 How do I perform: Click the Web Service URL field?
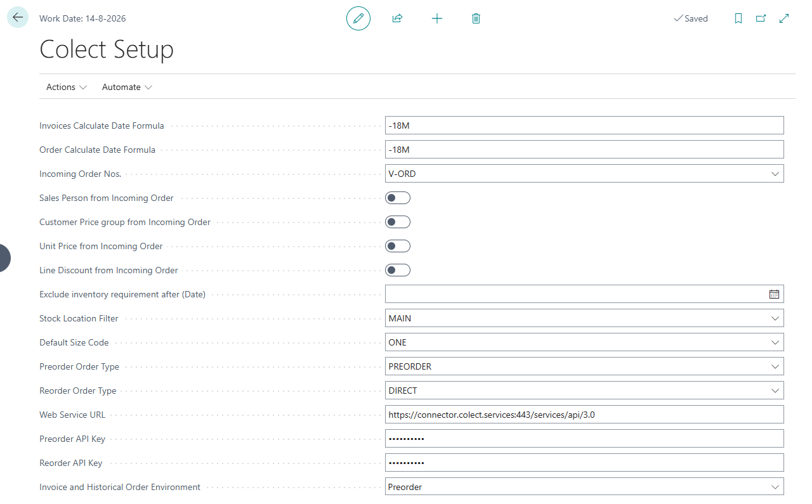click(x=584, y=415)
